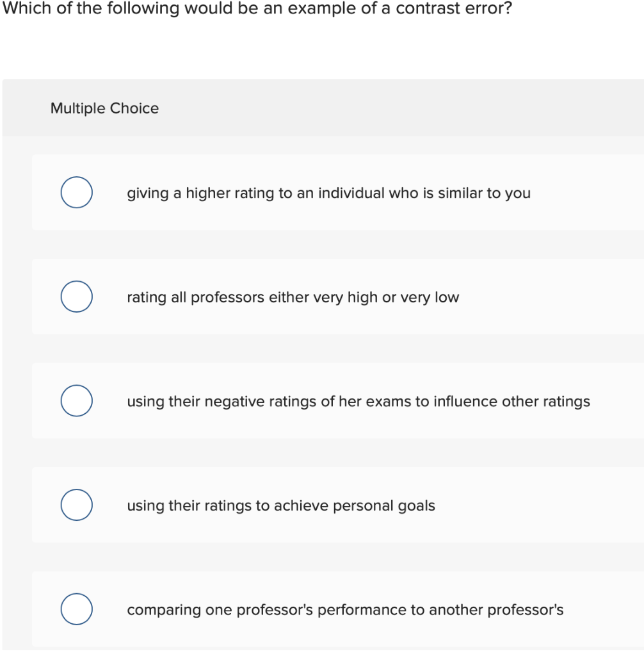Select the radio button for negative exam ratings option

(76, 400)
